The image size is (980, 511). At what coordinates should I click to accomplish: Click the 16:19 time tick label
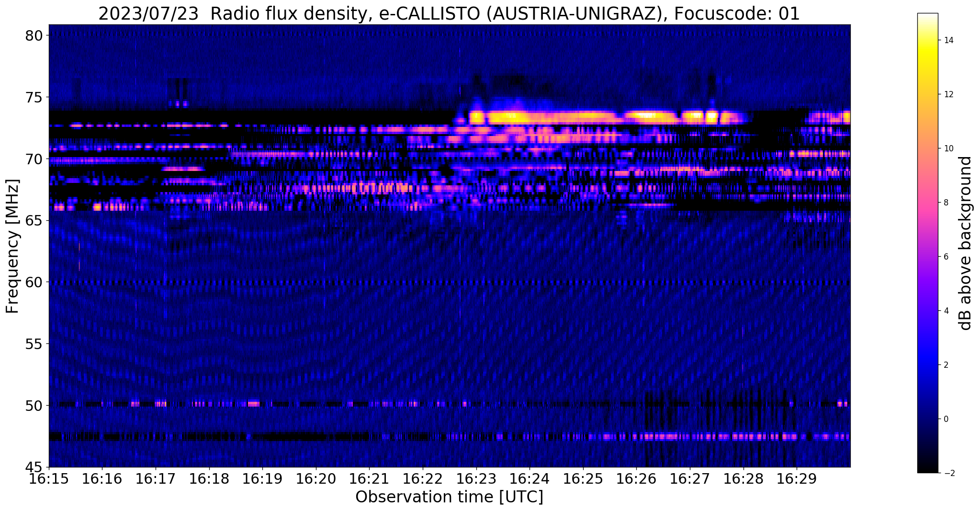coord(263,479)
